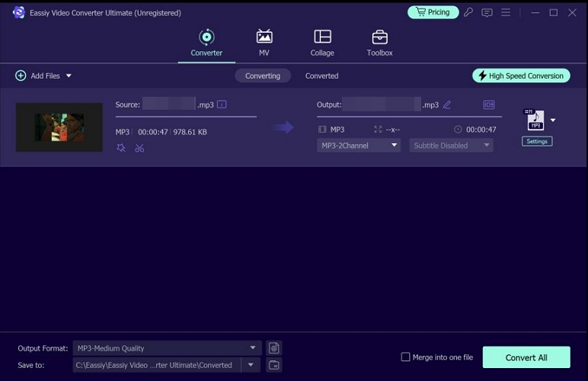Minimize the converter window
588x381 pixels.
click(x=535, y=12)
